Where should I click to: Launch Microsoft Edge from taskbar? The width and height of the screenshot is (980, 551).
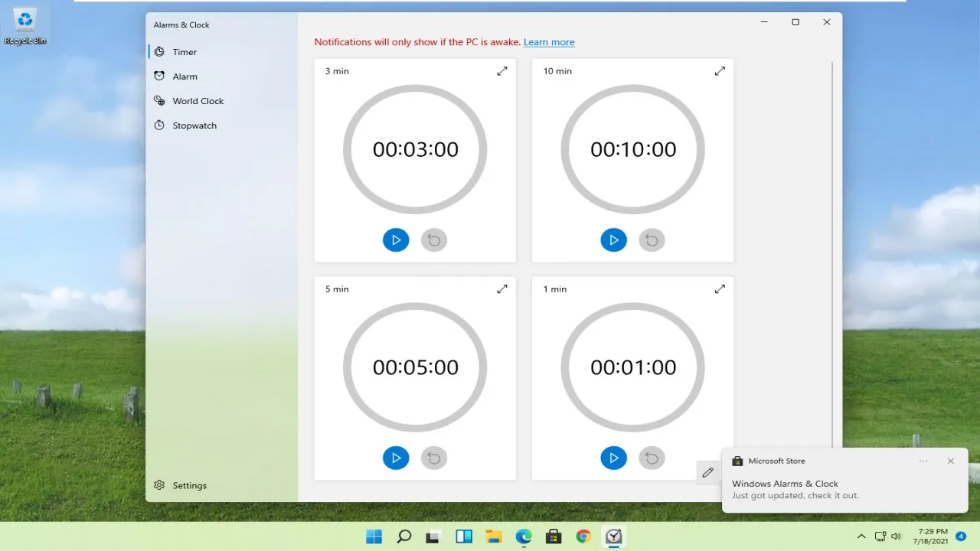(524, 536)
